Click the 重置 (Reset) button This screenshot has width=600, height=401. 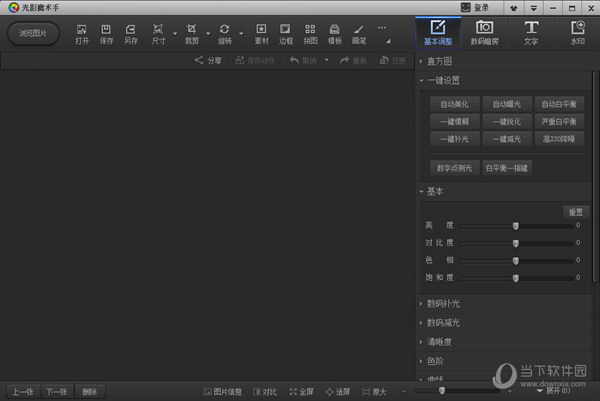click(x=576, y=212)
